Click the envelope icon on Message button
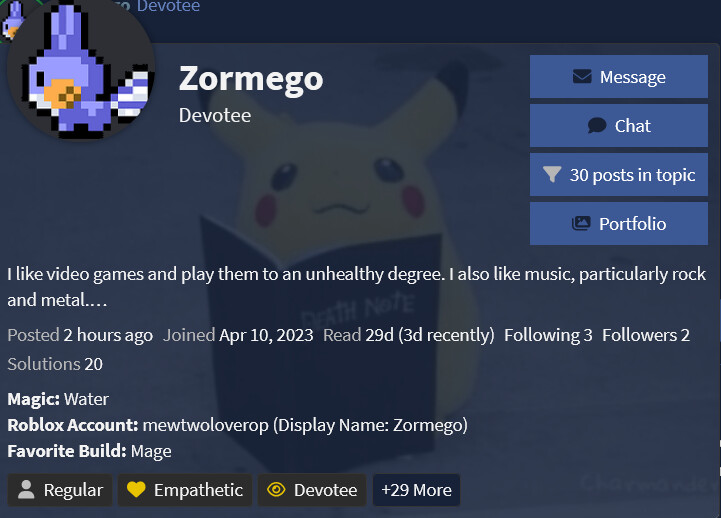 coord(582,76)
